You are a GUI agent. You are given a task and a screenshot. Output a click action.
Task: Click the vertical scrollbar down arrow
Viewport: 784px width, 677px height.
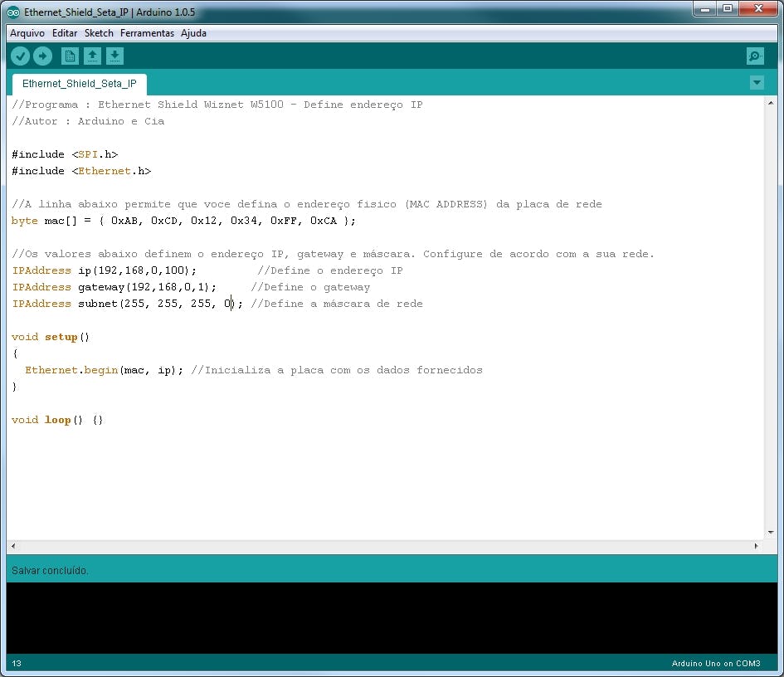771,533
